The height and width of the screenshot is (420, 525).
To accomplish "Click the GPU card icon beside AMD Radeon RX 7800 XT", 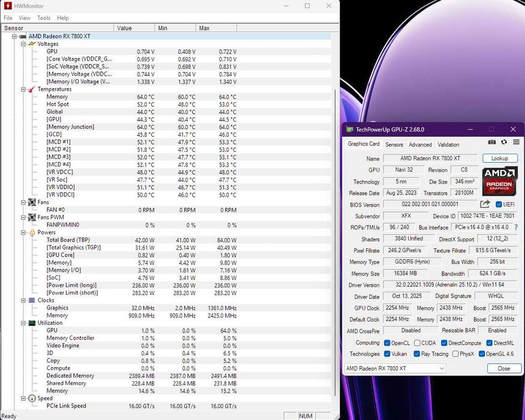I will 22,37.
